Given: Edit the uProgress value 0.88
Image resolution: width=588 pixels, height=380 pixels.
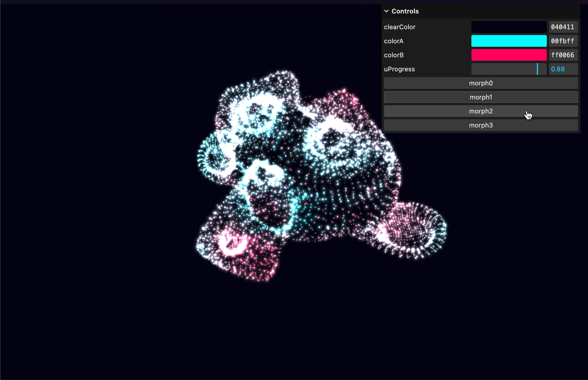Looking at the screenshot, I should (563, 69).
